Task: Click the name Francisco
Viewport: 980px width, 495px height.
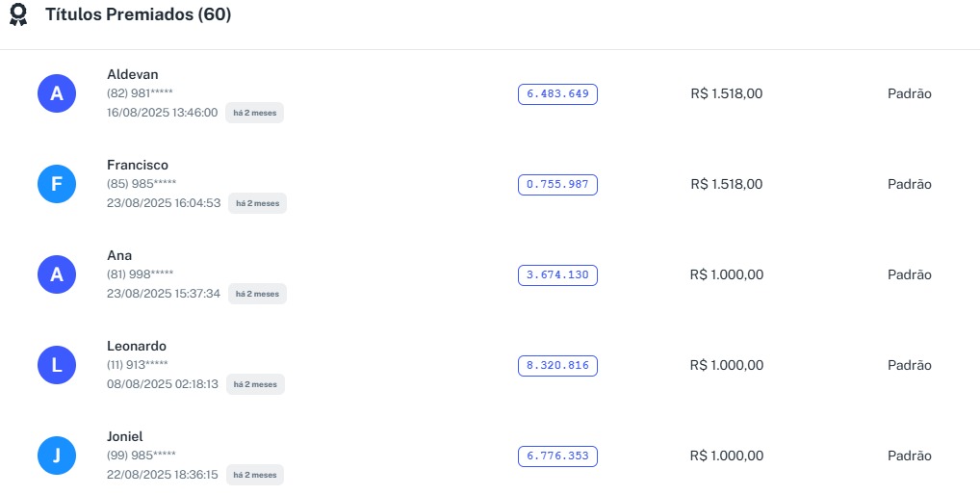Action: point(138,165)
